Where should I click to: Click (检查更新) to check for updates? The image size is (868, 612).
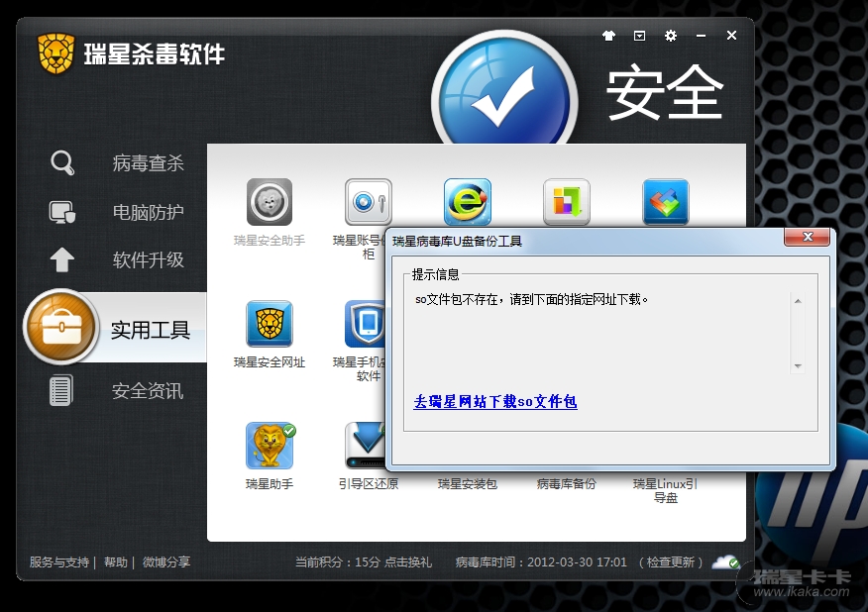[x=671, y=562]
